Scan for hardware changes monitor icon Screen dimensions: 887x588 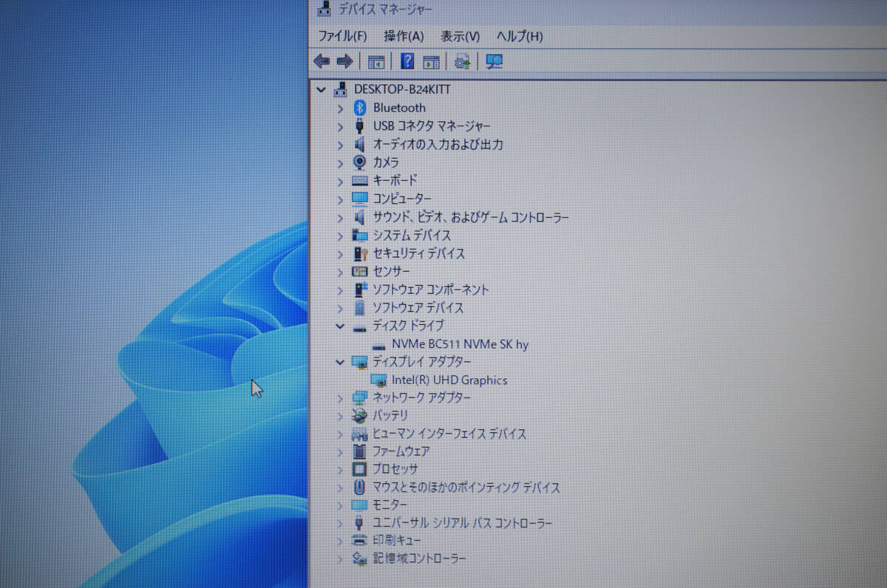(x=495, y=62)
